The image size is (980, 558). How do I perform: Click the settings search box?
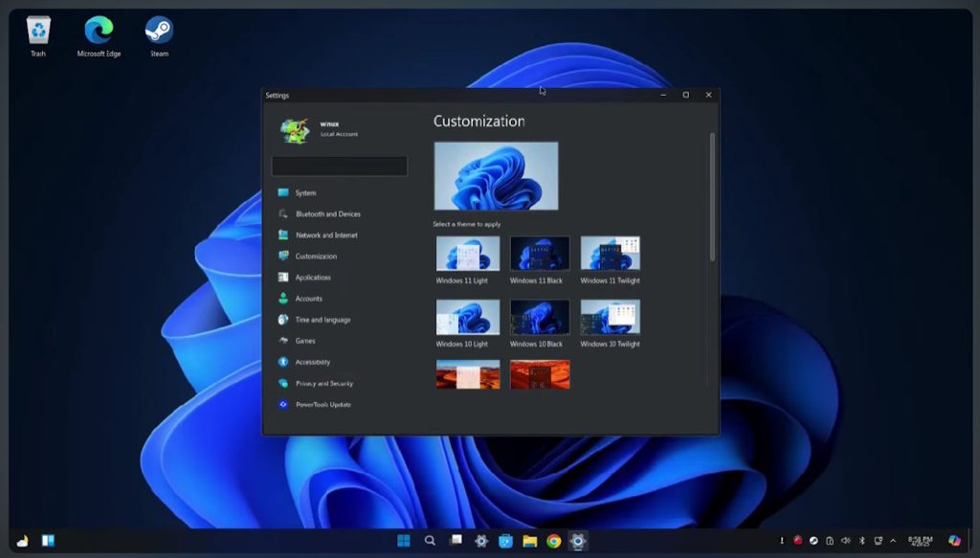click(340, 167)
